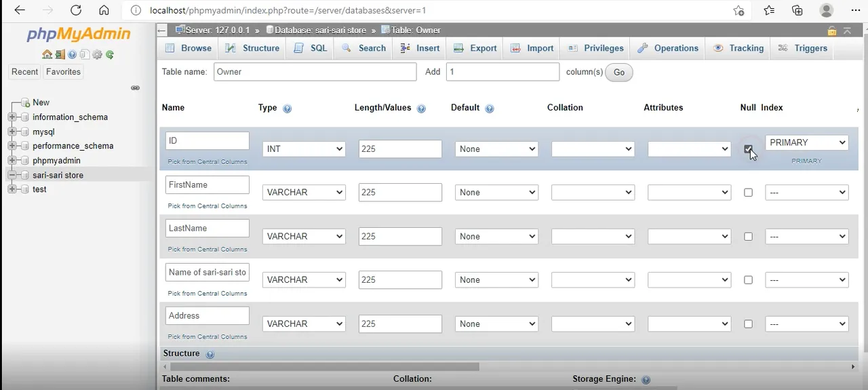
Task: Click the Length/Values help icon
Action: pyautogui.click(x=421, y=109)
